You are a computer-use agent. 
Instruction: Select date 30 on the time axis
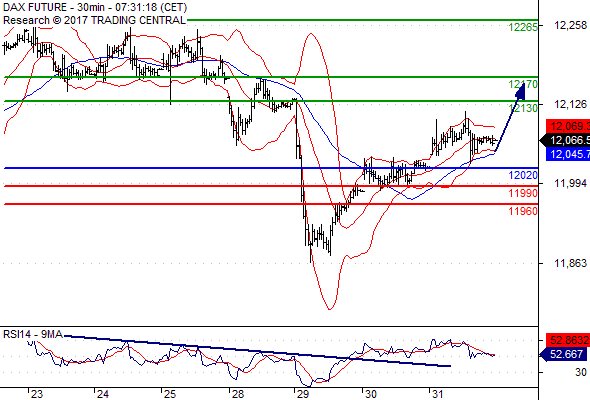pos(371,394)
